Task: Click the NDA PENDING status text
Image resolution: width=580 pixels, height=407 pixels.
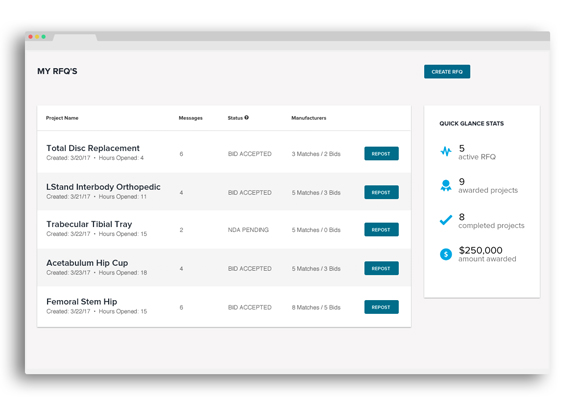Action: [248, 230]
